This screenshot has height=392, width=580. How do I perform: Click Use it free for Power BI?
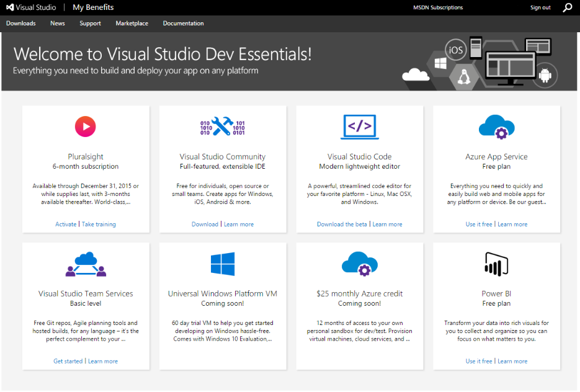point(479,361)
